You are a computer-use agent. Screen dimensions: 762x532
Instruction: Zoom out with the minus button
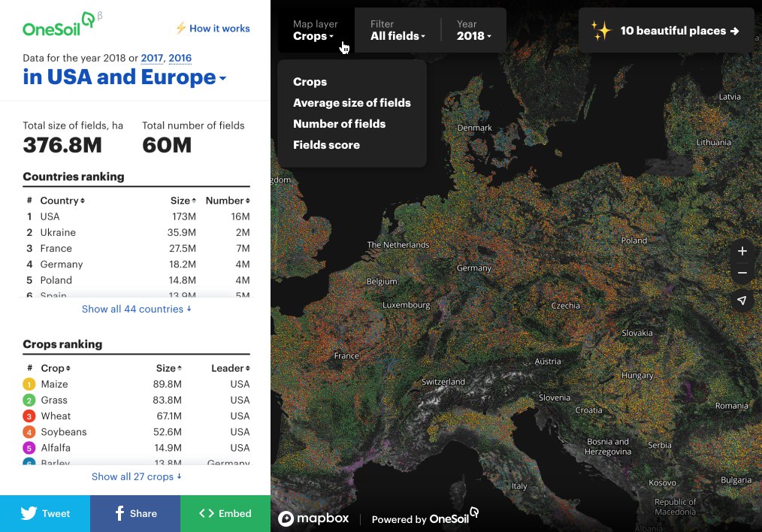pos(742,273)
